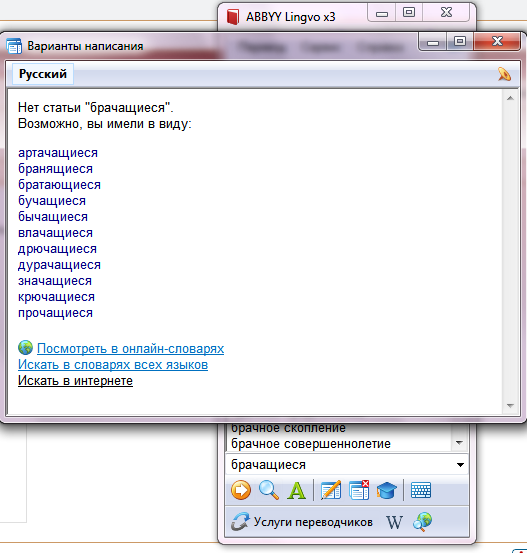Click the Услуги переводчиков button
The image size is (527, 553).
coord(302,522)
